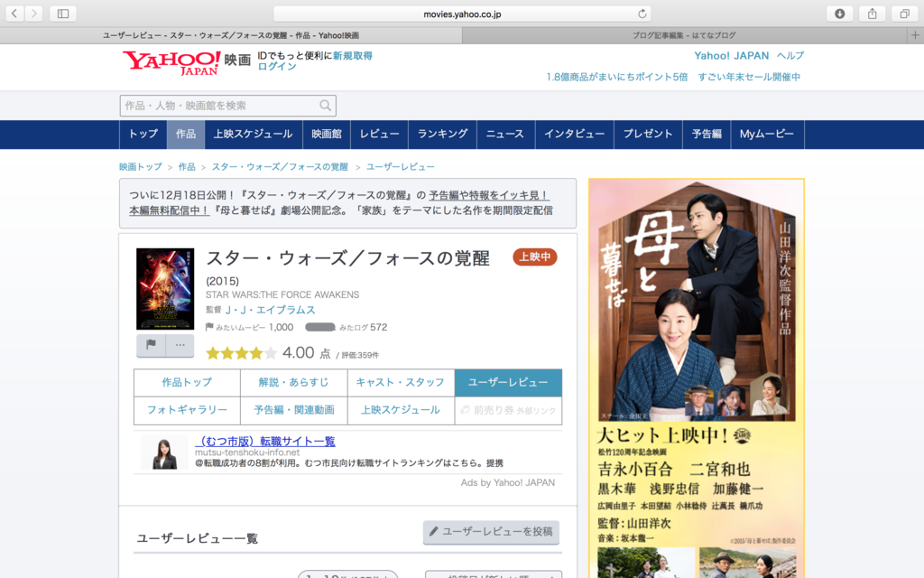The image size is (924, 578).
Task: Click 作品 in the breadcrumb trail
Action: pyautogui.click(x=187, y=167)
